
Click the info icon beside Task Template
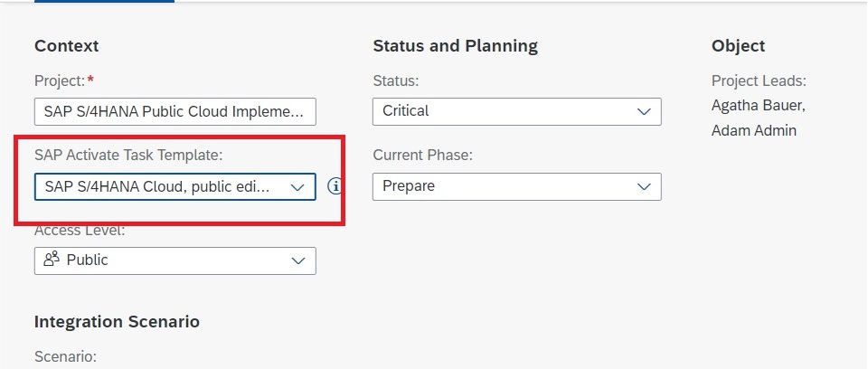(335, 186)
